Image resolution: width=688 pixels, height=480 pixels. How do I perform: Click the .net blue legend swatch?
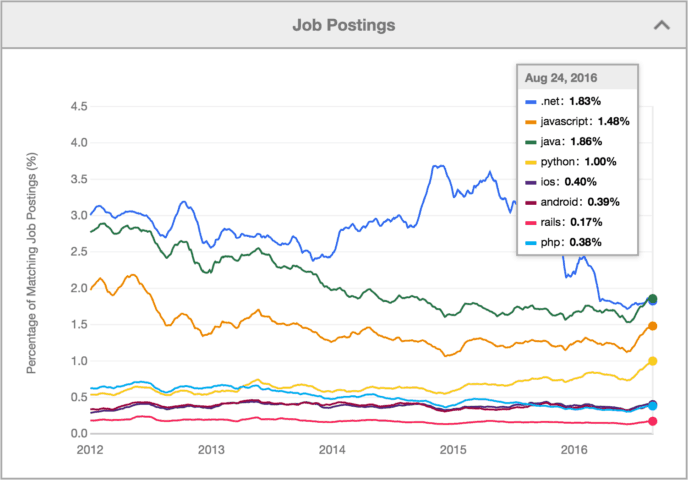click(x=529, y=103)
